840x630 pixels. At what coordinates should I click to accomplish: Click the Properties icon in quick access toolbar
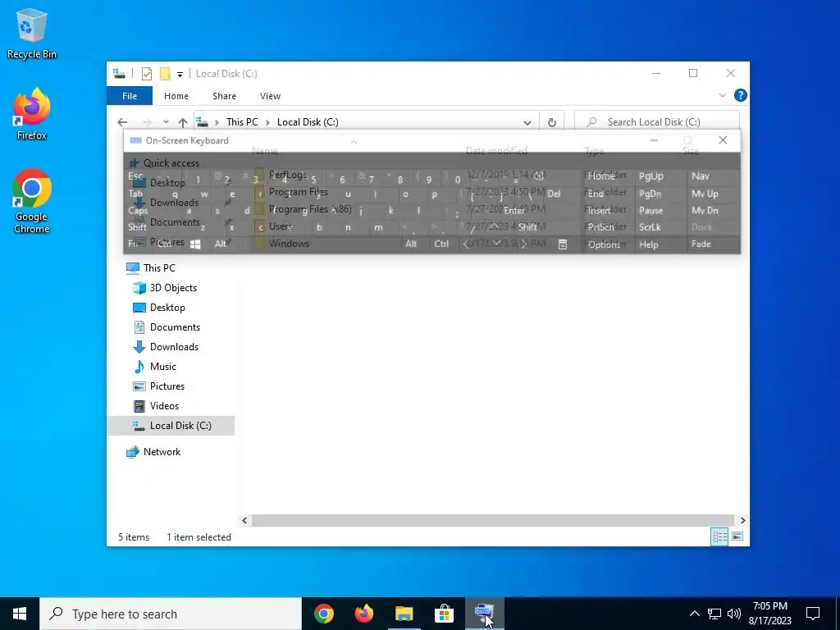tap(146, 73)
